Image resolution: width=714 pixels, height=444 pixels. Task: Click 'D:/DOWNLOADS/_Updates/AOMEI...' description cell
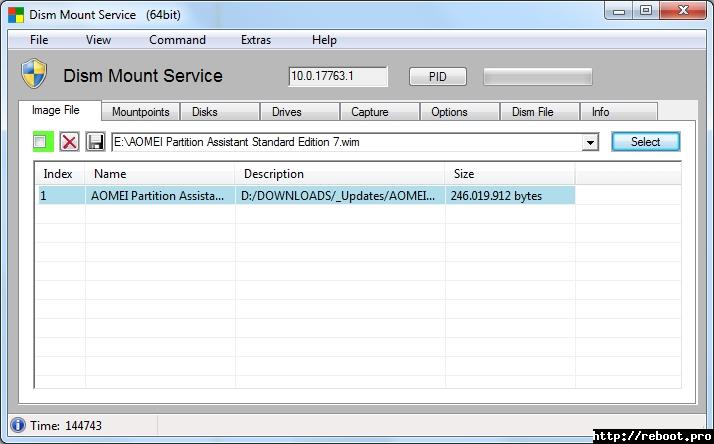click(340, 195)
